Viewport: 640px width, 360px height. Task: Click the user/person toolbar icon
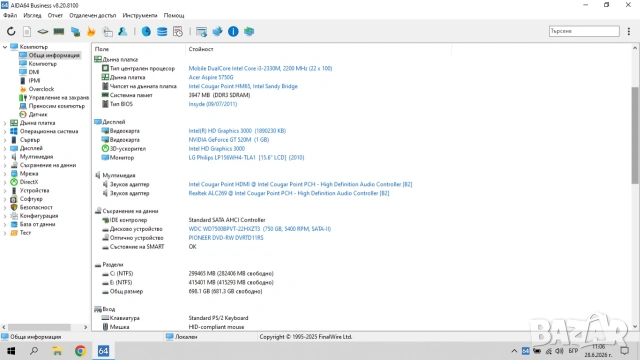click(x=122, y=31)
